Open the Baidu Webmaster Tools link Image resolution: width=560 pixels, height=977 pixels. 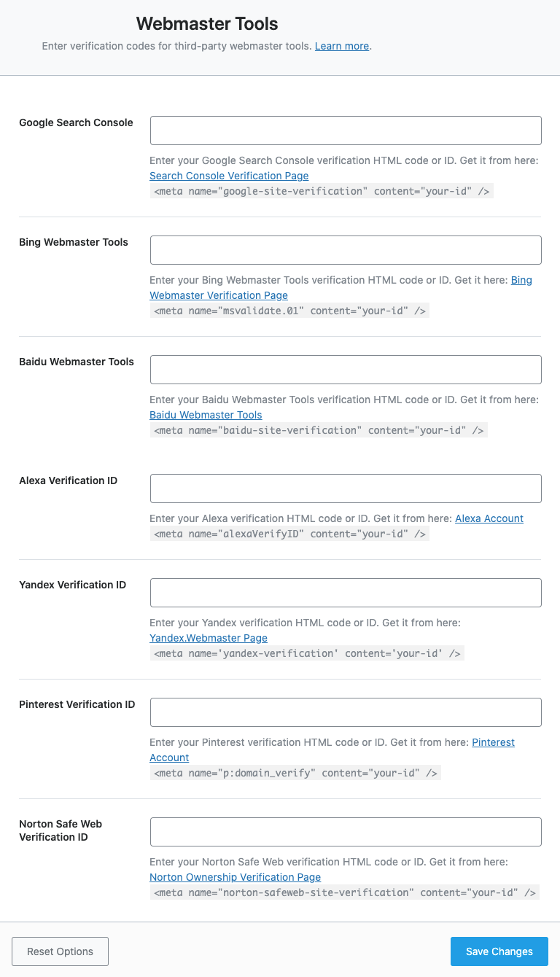pyautogui.click(x=206, y=415)
